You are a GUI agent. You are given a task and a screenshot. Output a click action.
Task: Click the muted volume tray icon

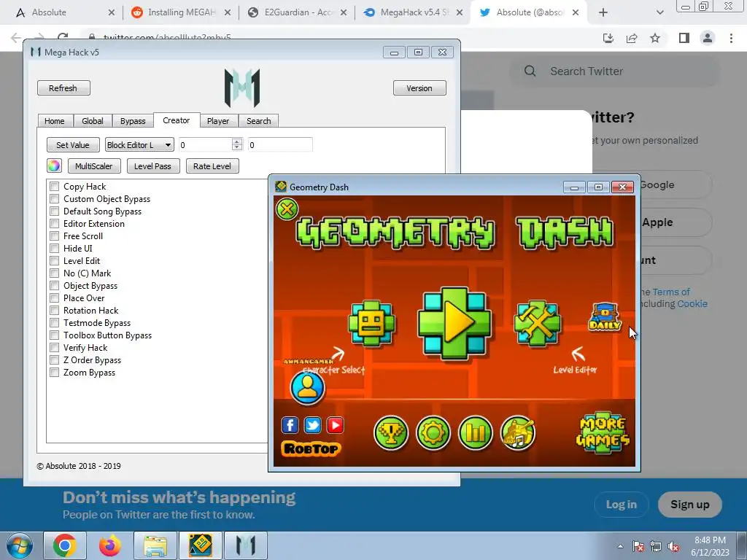point(673,546)
